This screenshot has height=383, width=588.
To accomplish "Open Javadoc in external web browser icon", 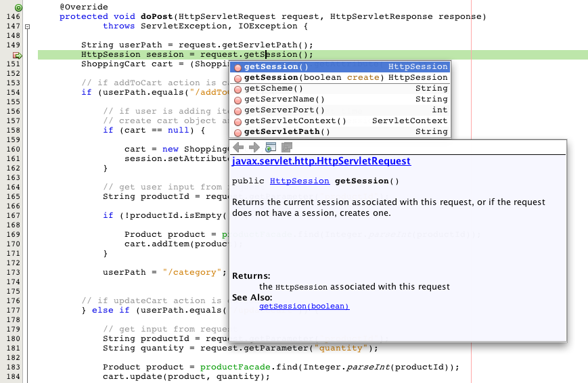I will 271,148.
